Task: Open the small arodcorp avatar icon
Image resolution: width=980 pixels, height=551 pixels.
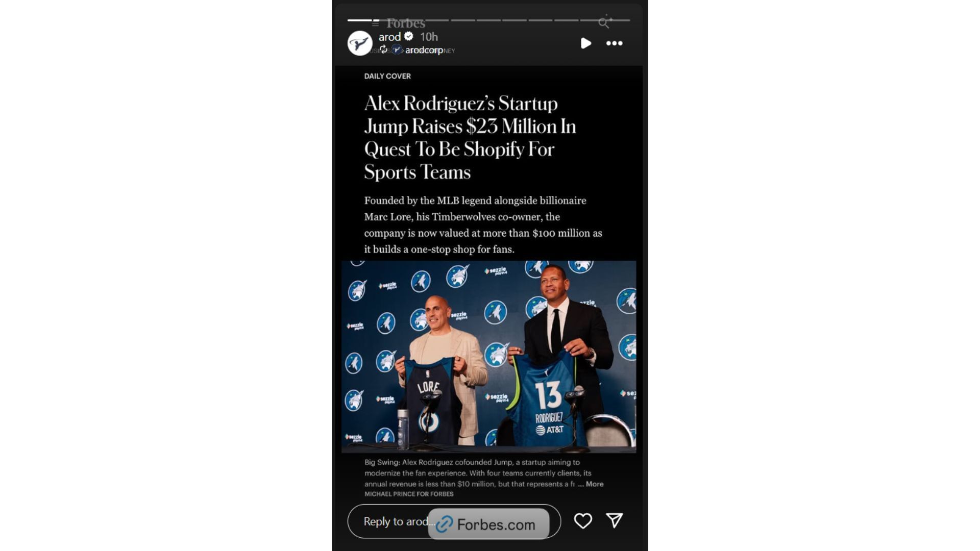Action: [396, 49]
